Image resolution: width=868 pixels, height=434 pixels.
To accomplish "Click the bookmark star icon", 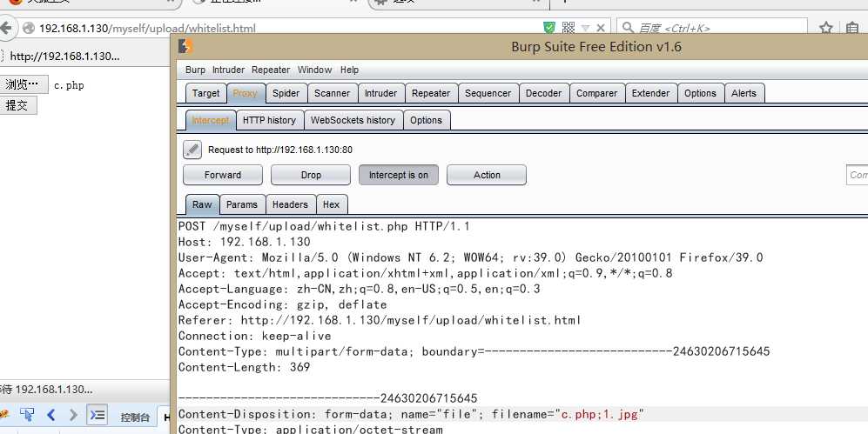I will (826, 28).
